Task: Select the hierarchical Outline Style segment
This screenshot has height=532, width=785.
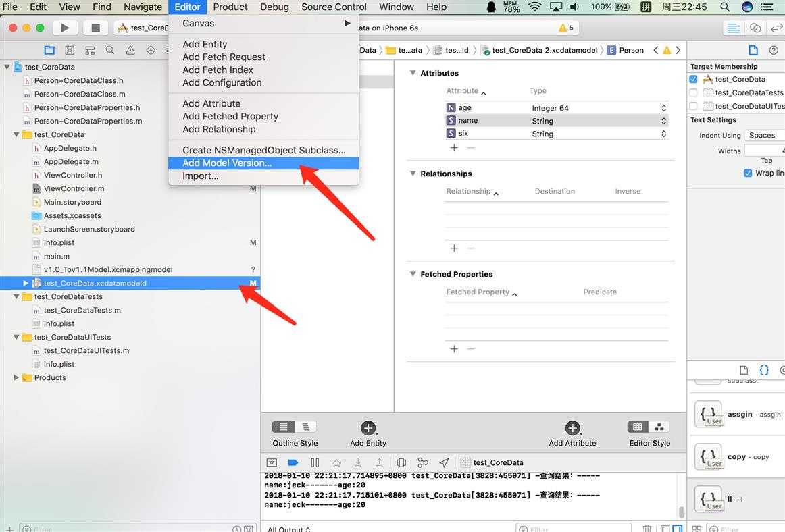Action: tap(306, 427)
